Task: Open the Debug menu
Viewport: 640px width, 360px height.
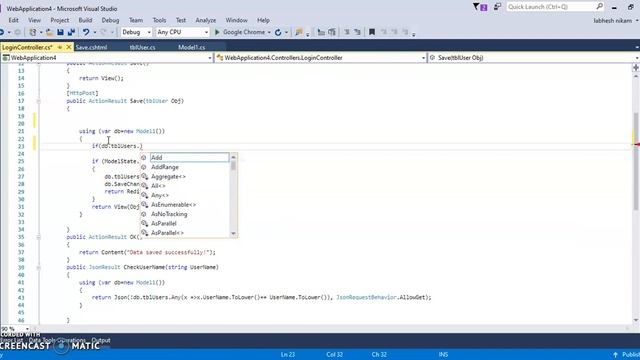Action: 110,20
